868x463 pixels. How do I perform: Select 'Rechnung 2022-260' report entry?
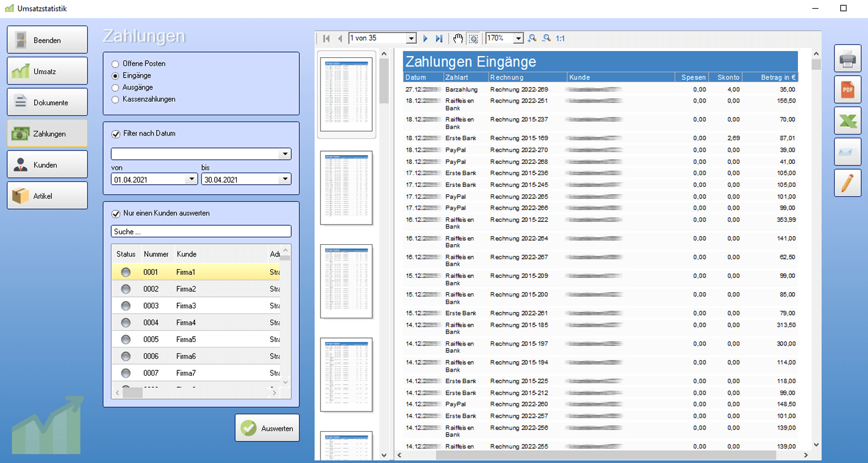pyautogui.click(x=518, y=404)
